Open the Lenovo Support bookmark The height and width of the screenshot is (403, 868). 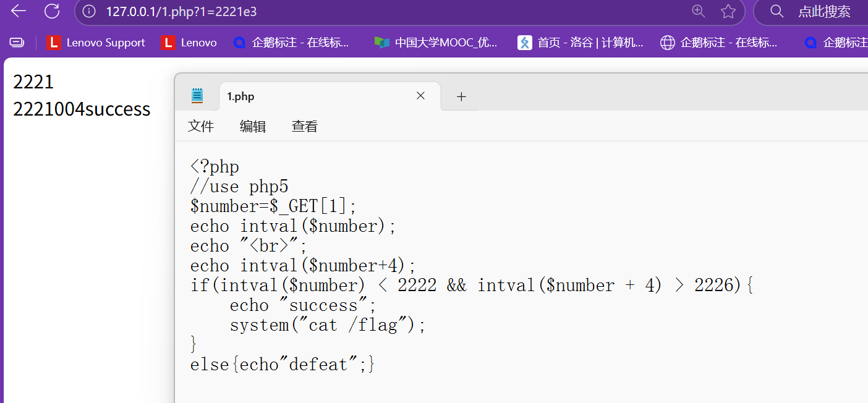(x=96, y=43)
